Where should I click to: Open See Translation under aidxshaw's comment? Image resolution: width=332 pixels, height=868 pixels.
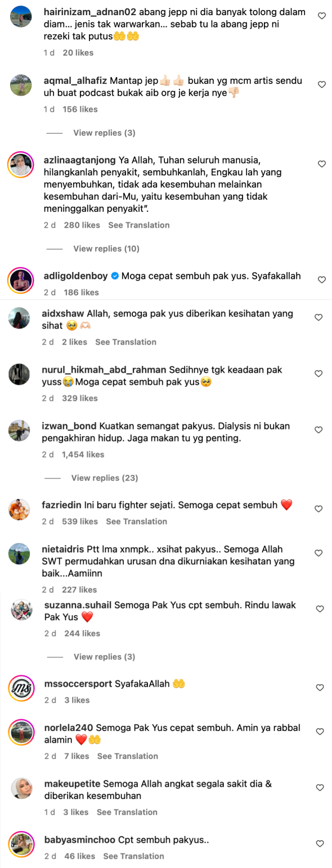(126, 342)
